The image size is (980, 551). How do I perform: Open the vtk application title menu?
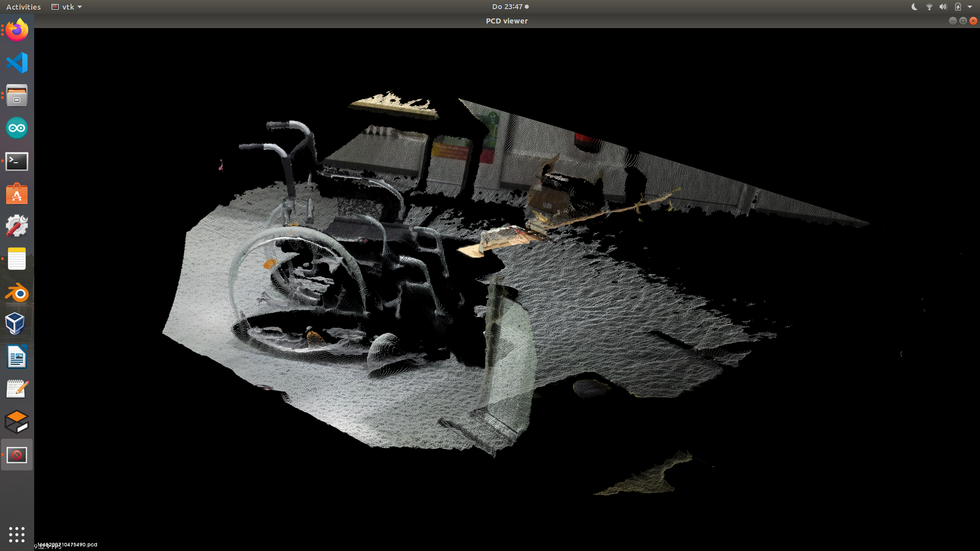pos(66,7)
